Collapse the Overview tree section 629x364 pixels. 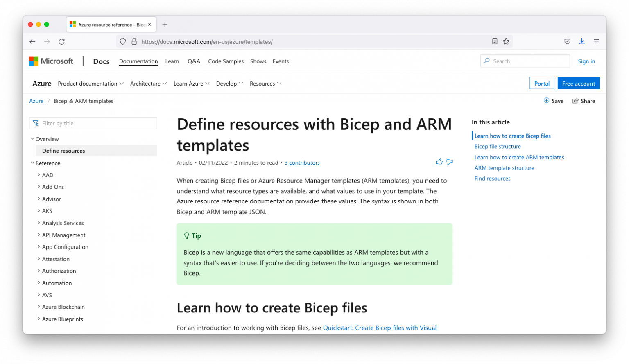32,139
